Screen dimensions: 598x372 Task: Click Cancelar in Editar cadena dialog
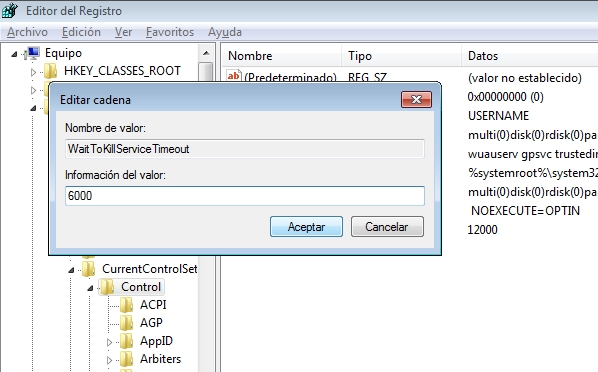click(387, 227)
